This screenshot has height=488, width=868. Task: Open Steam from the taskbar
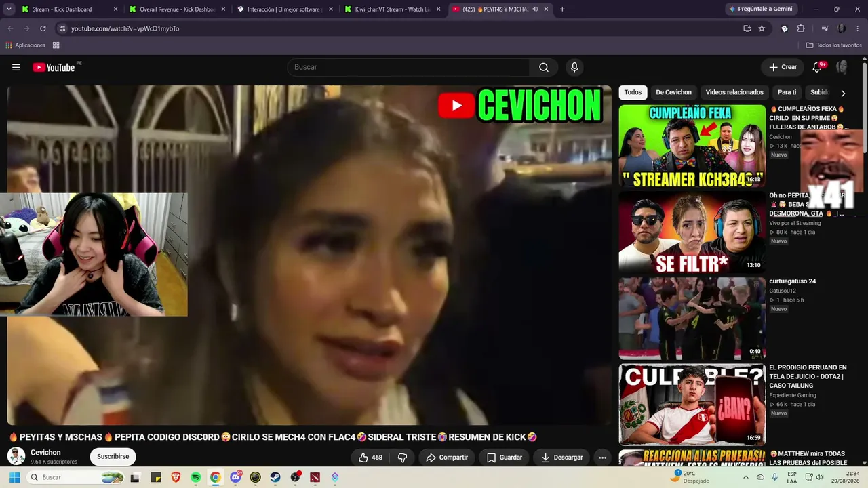tap(275, 477)
